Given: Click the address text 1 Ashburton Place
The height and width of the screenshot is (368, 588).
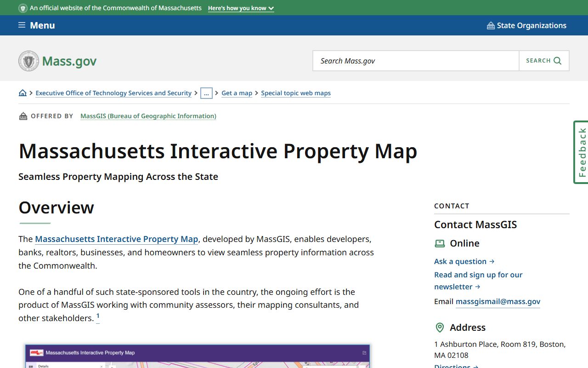Looking at the screenshot, I should coord(500,350).
